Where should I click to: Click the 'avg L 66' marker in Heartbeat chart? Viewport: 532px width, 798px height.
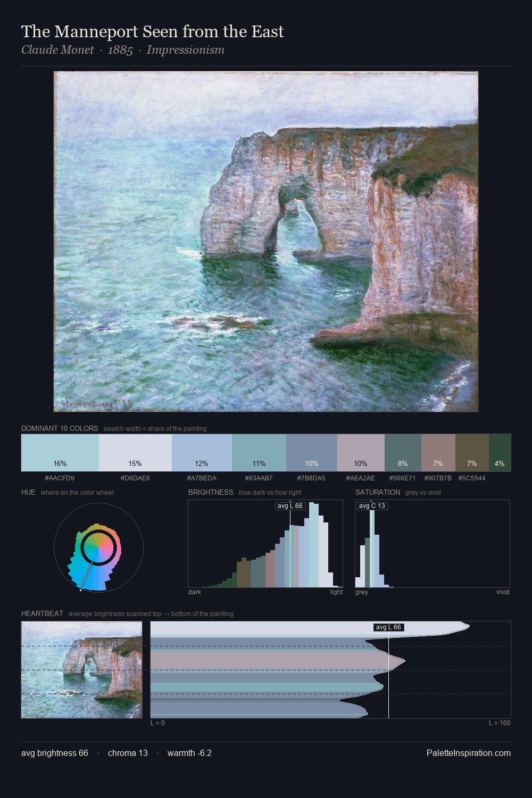[388, 627]
